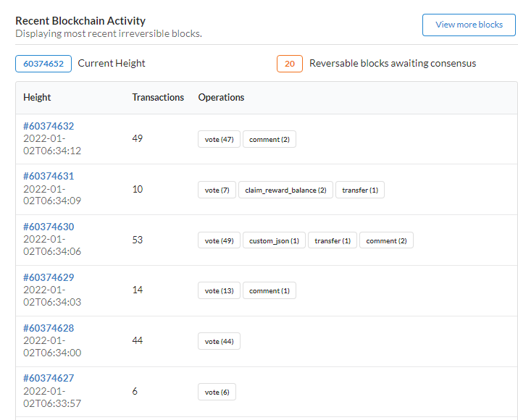Click Displaying most recent irreversible blocks subtitle
This screenshot has width=518, height=420.
[109, 34]
